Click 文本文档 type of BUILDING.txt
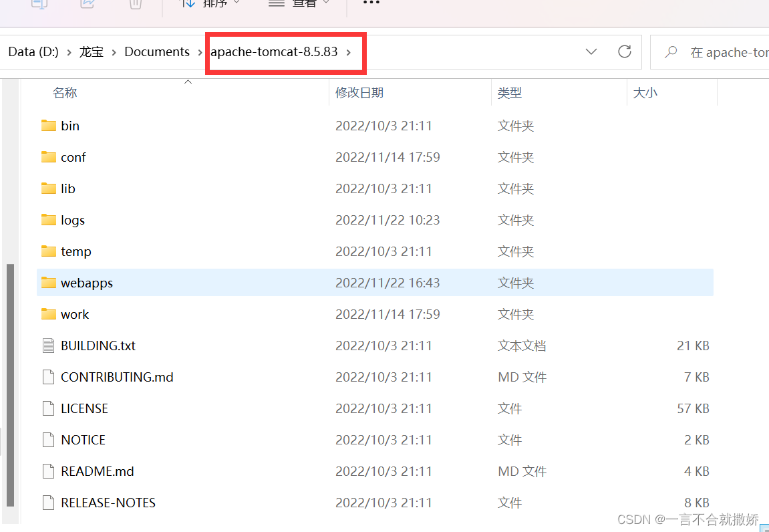 point(522,346)
